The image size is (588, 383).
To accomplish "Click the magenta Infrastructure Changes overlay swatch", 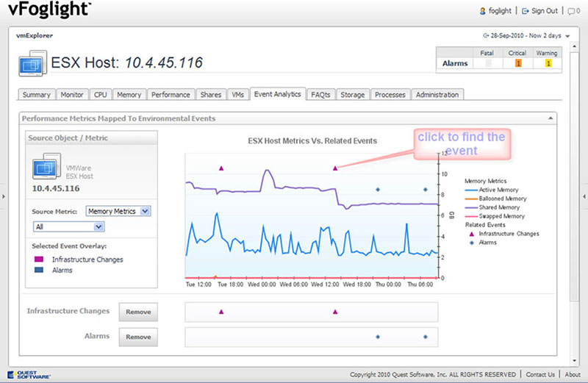I will 39,259.
